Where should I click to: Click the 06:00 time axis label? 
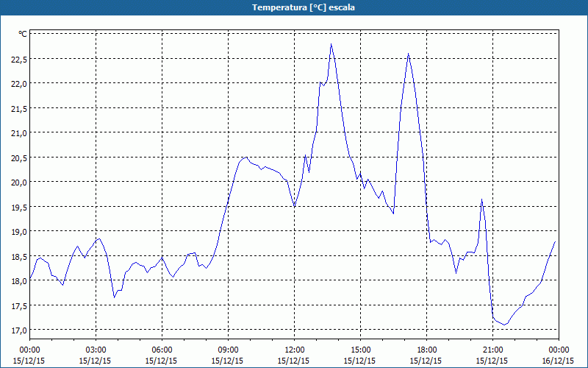point(162,350)
